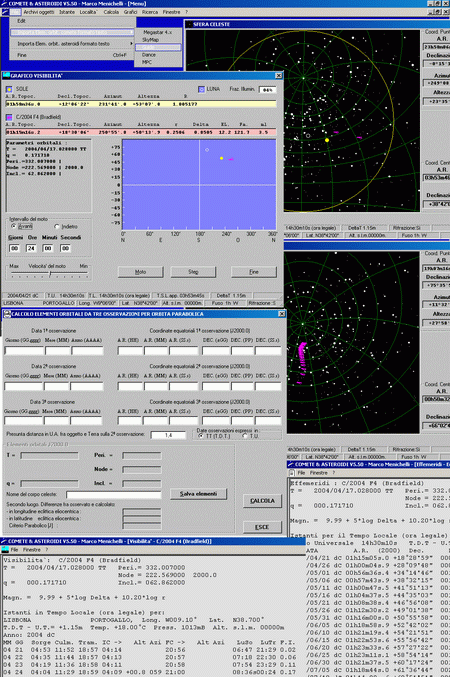This screenshot has width=450, height=677.
Task: Click Anno field of the 3rd observation
Action: (x=86, y=421)
